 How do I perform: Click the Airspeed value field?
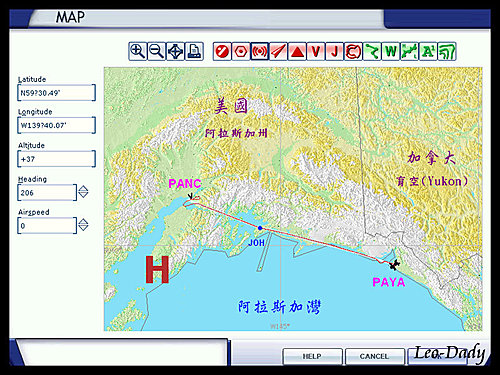47,226
